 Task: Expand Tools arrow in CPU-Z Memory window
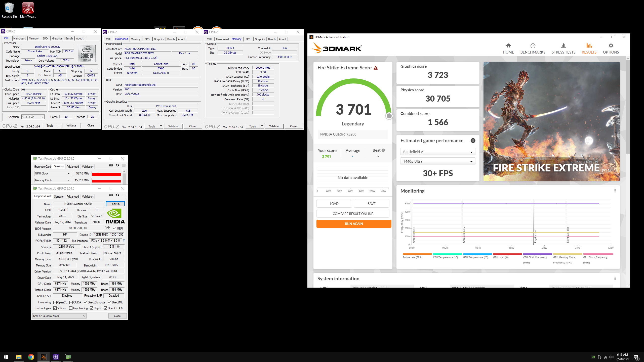(x=262, y=126)
